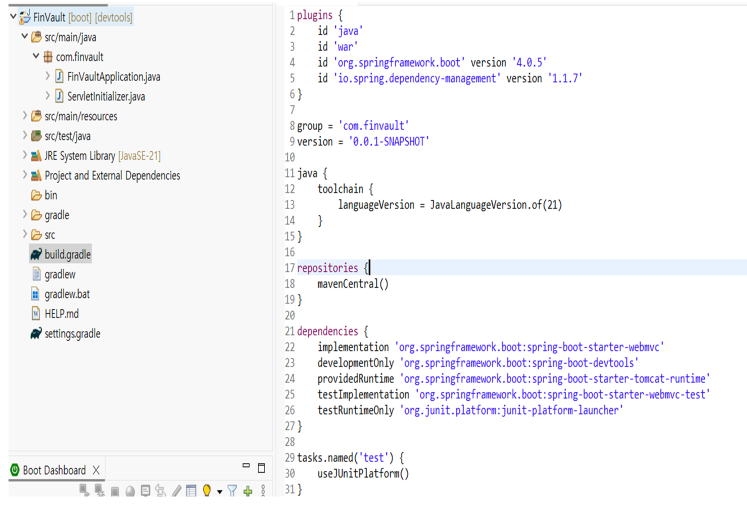
Task: Collapse the com.finvault package
Action: [x=36, y=56]
